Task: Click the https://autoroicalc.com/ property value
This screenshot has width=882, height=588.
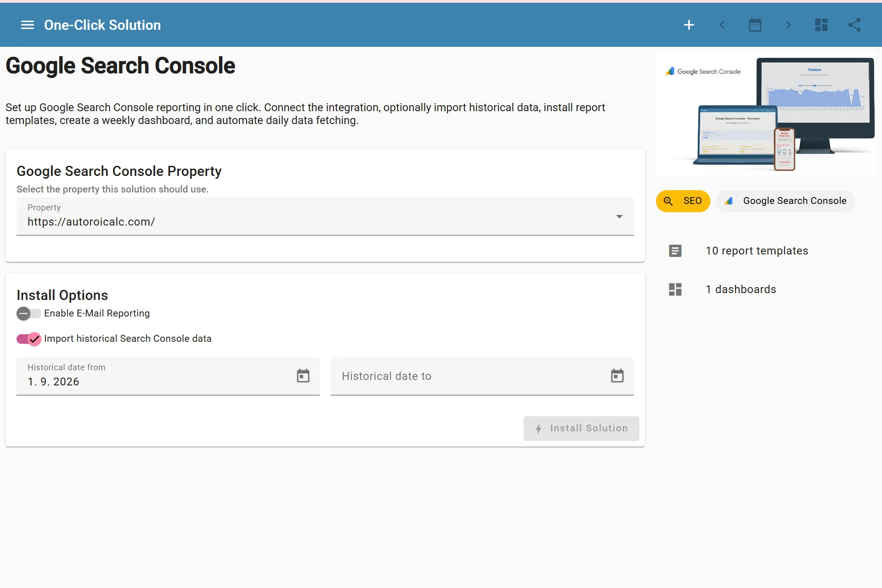Action: [x=91, y=222]
